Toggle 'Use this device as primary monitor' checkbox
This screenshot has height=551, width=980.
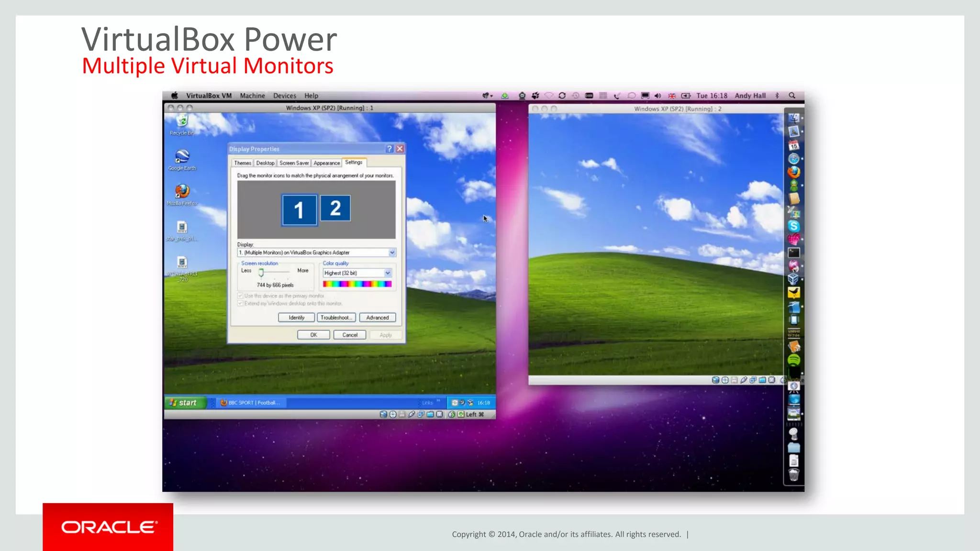coord(241,296)
